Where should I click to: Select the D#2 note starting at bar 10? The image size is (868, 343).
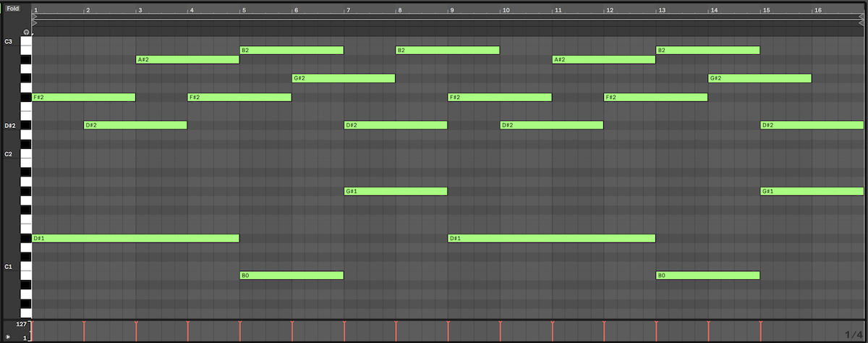[552, 125]
